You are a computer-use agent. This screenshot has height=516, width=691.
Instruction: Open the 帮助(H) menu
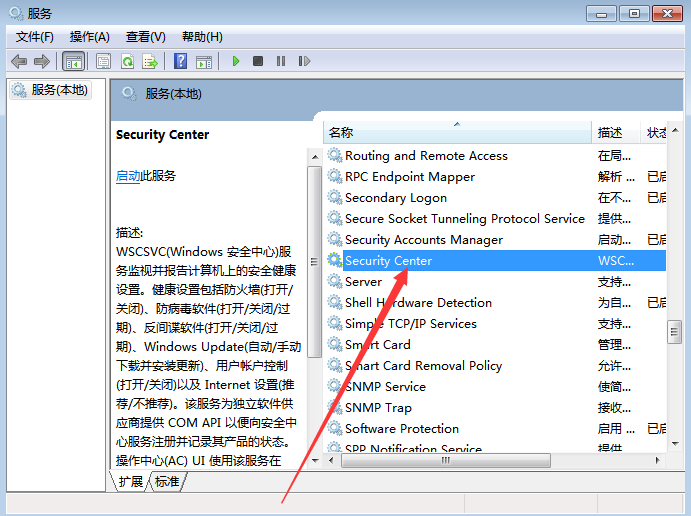202,37
